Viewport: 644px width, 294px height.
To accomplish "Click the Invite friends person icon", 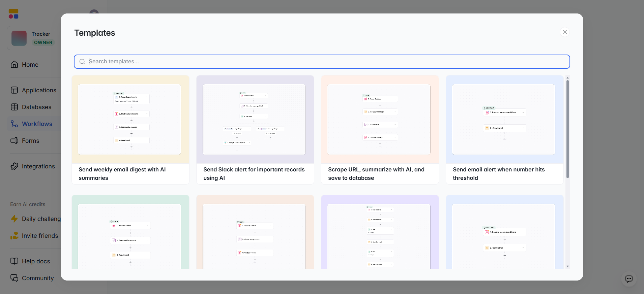I will pyautogui.click(x=14, y=236).
